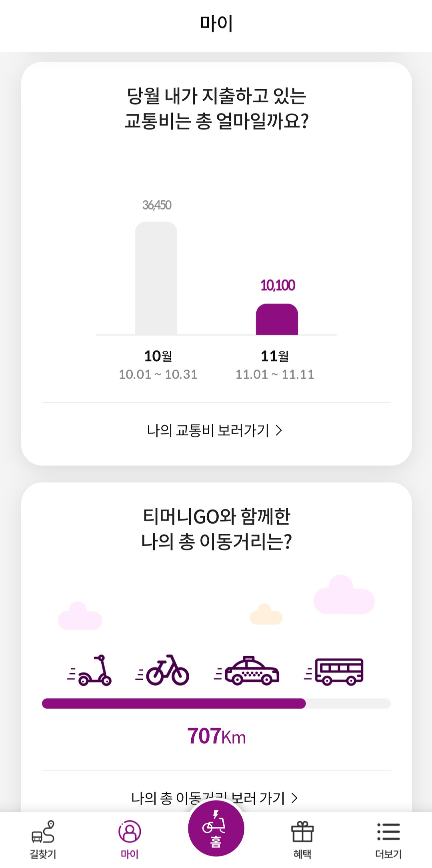Select the 10월 month label
The image size is (432, 868).
click(x=158, y=356)
